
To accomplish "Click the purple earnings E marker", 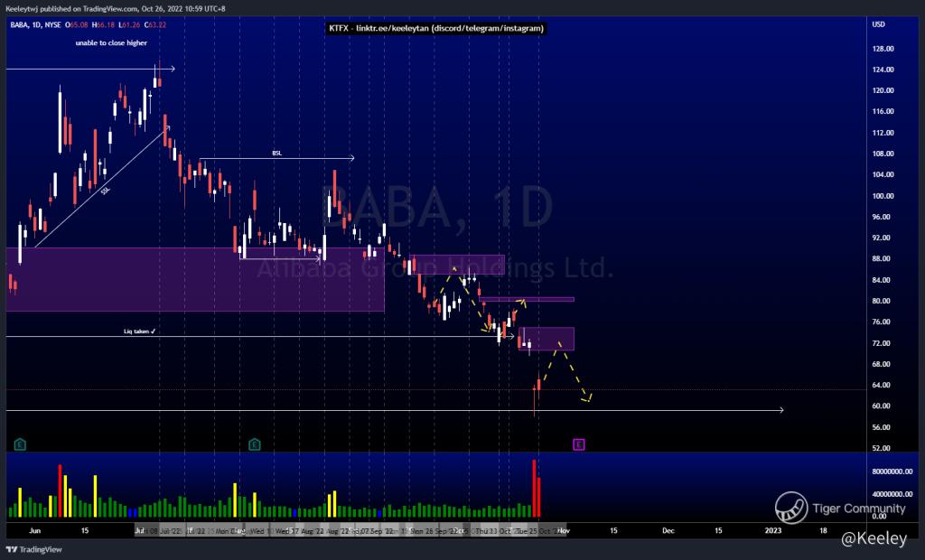I will (579, 444).
